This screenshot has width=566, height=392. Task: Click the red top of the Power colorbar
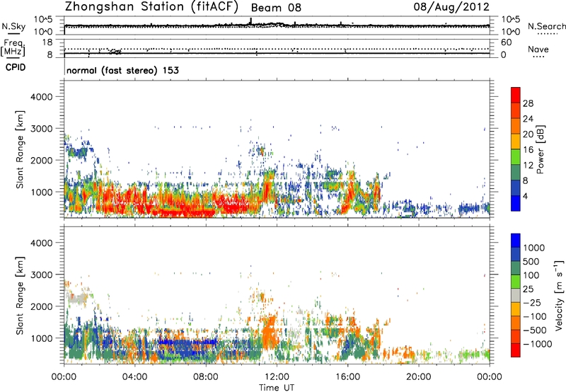pyautogui.click(x=516, y=95)
